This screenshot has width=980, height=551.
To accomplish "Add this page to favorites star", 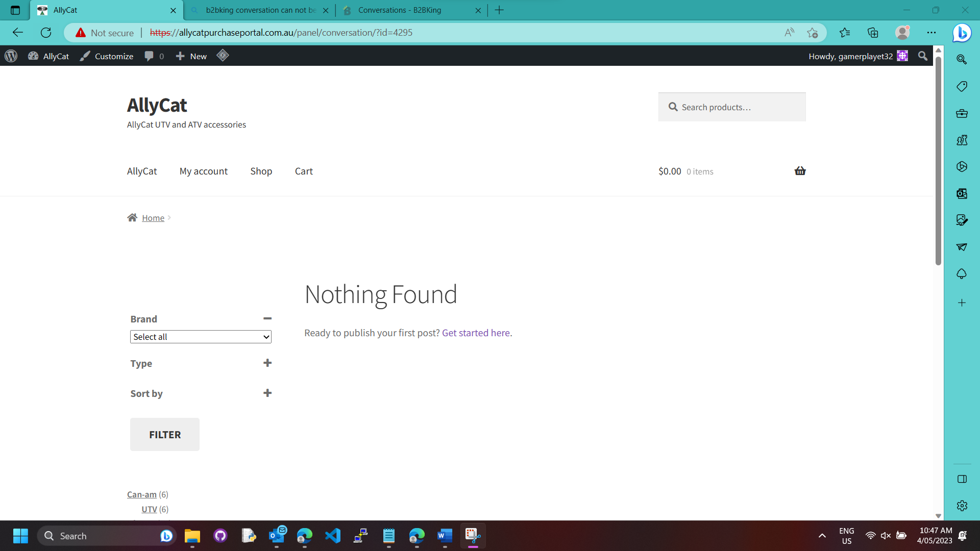I will point(813,33).
